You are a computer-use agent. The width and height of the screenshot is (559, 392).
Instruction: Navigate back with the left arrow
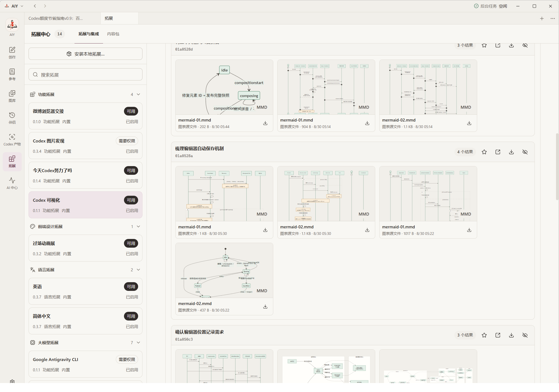pos(35,6)
